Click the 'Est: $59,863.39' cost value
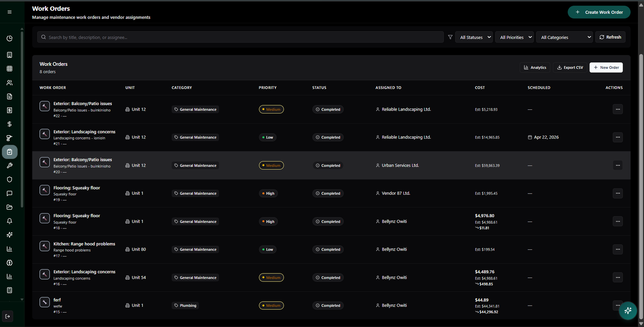The width and height of the screenshot is (644, 327). pyautogui.click(x=487, y=165)
